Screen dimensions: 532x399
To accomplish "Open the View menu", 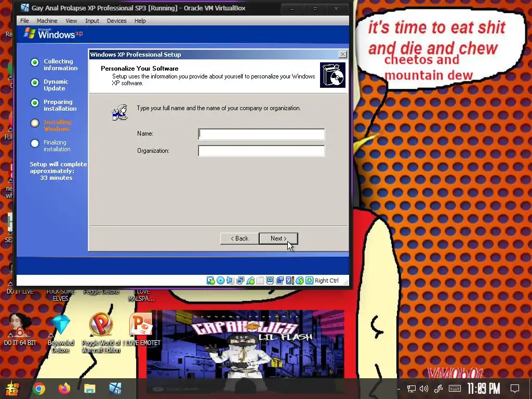I will pyautogui.click(x=71, y=21).
